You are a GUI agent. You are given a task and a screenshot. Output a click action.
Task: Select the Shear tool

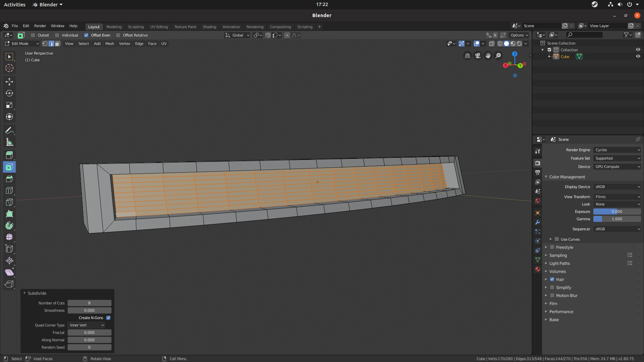coord(9,273)
